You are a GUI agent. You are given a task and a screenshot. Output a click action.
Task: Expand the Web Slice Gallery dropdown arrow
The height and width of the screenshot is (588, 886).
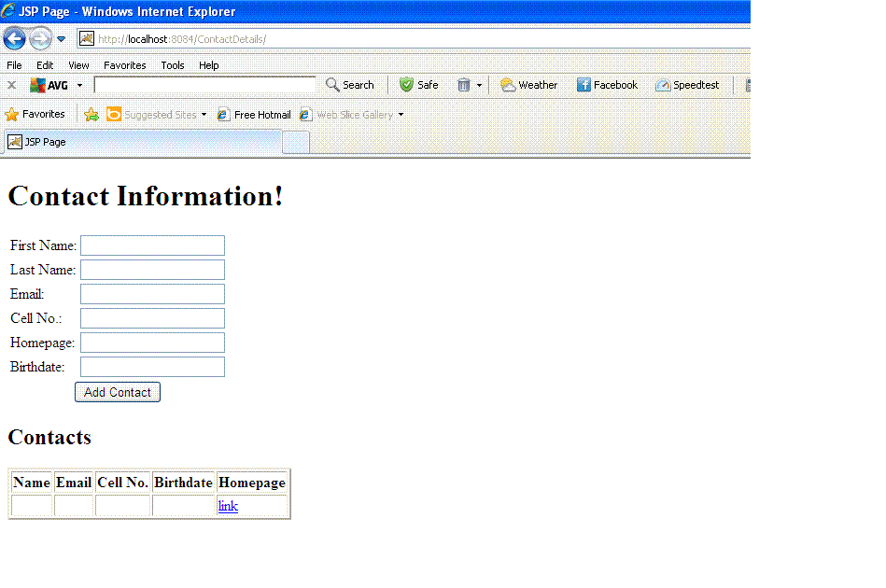401,115
